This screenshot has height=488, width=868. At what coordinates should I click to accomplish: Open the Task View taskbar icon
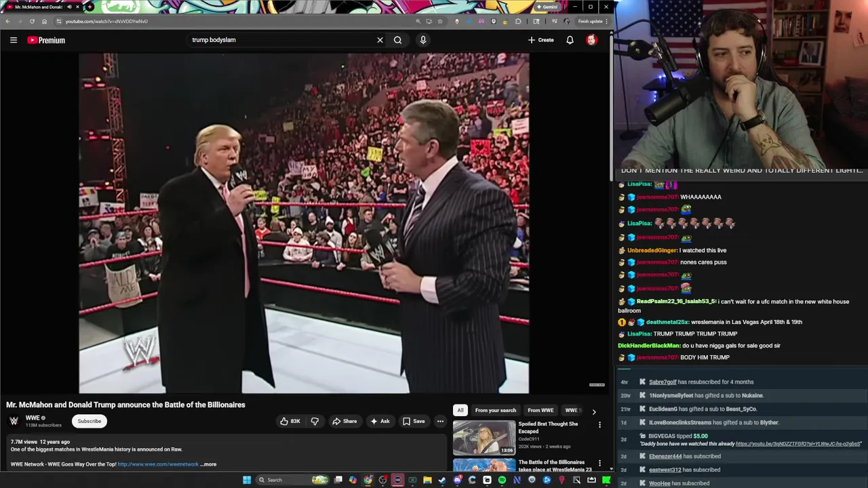point(338,480)
